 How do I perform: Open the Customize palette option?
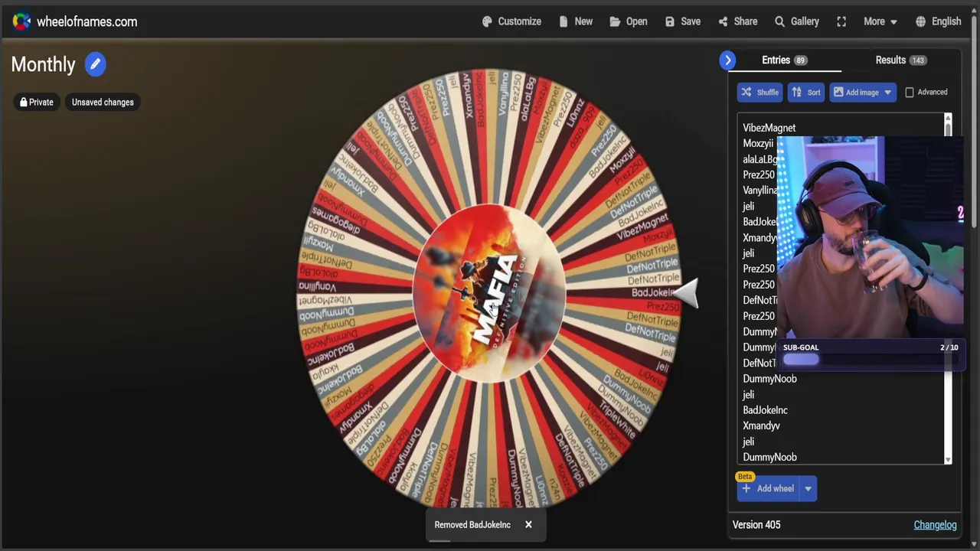511,21
